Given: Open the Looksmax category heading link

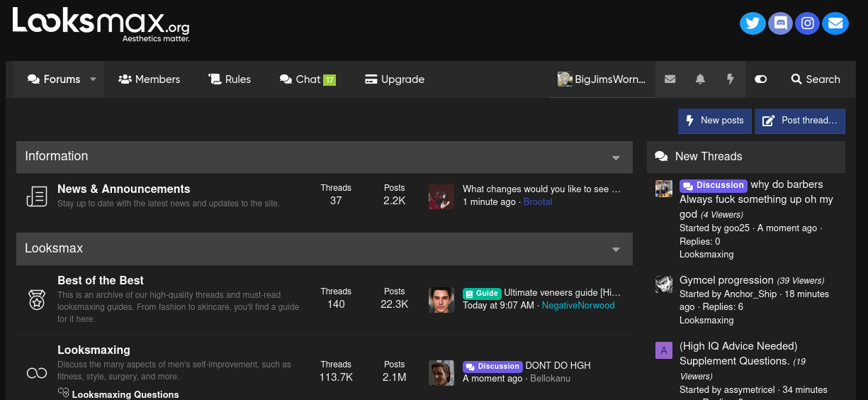Looking at the screenshot, I should (54, 248).
